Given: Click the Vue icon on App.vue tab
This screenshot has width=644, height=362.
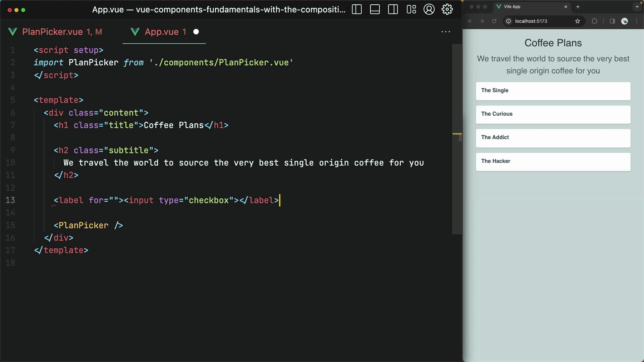Looking at the screenshot, I should pos(135,32).
